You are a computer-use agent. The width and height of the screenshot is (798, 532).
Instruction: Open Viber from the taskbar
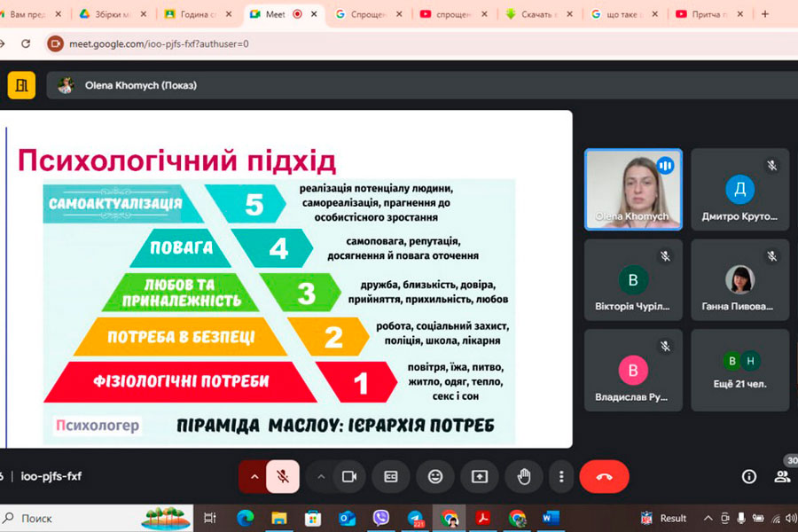point(381,518)
